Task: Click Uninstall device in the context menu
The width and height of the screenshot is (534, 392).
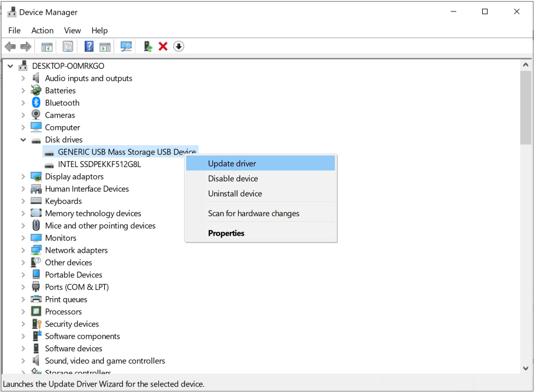Action: [x=235, y=194]
